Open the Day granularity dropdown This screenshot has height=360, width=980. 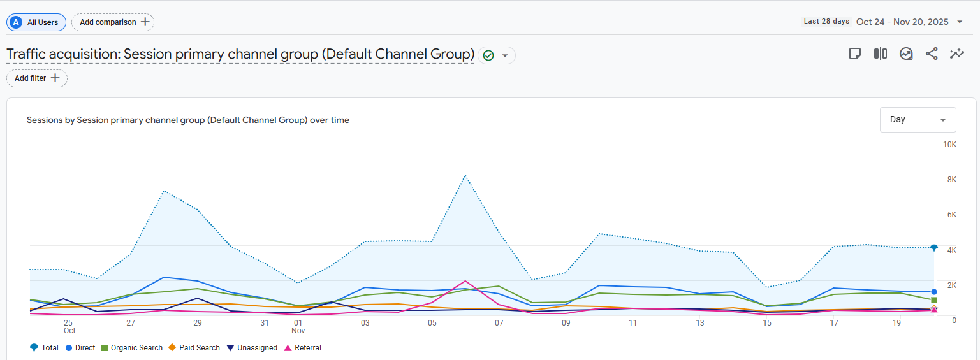pyautogui.click(x=918, y=120)
